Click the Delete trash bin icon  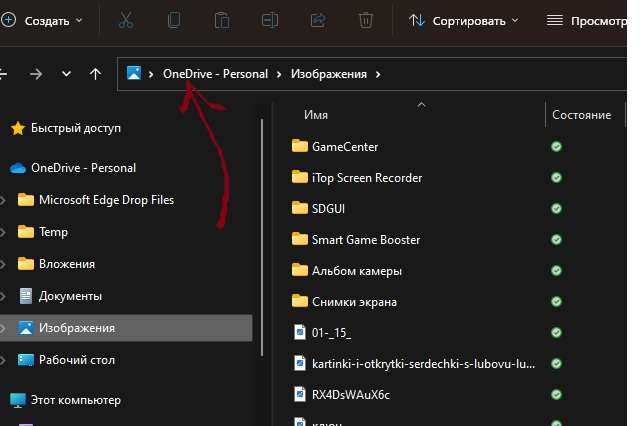[366, 20]
